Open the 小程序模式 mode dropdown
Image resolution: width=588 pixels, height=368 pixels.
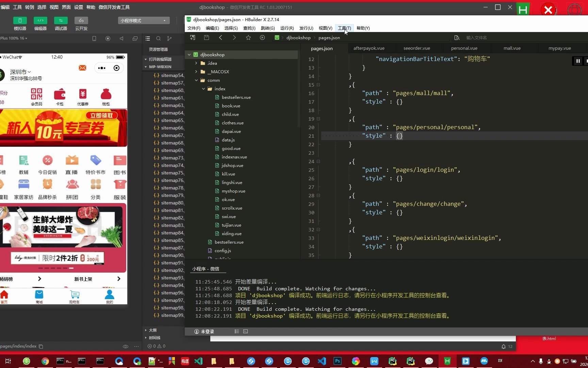click(144, 20)
